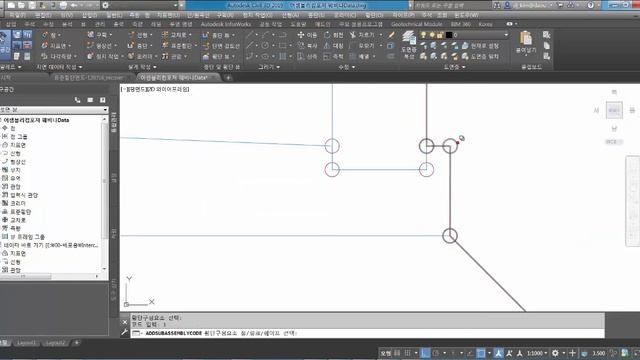This screenshot has height=360, width=640.
Task: Switch to the Layout2 tab
Action: click(55, 343)
